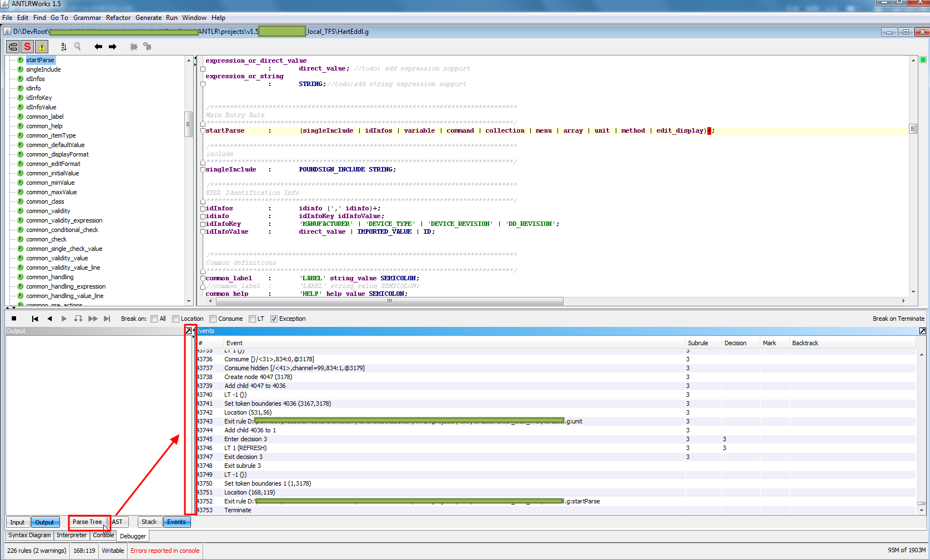Show the Stack panel
This screenshot has height=560, width=930.
[x=149, y=522]
